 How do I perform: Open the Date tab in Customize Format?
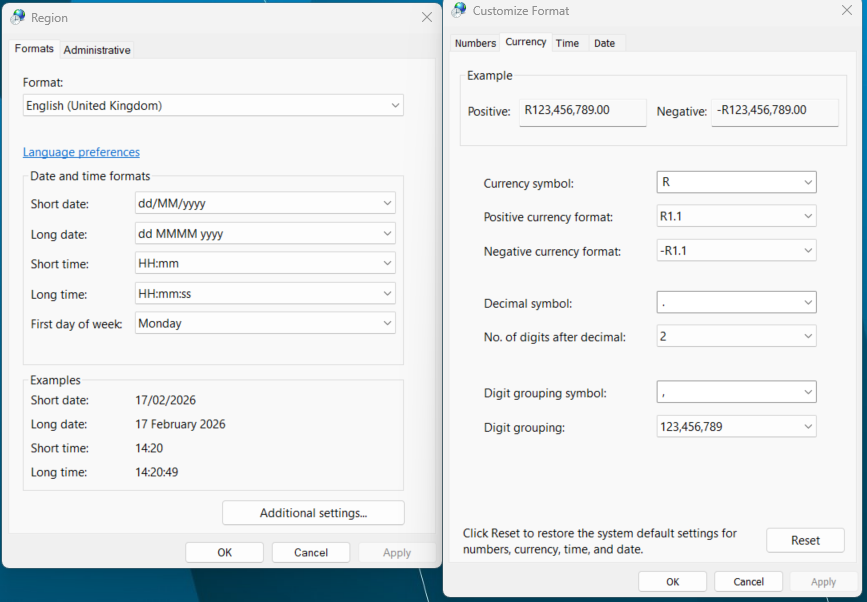[x=604, y=43]
